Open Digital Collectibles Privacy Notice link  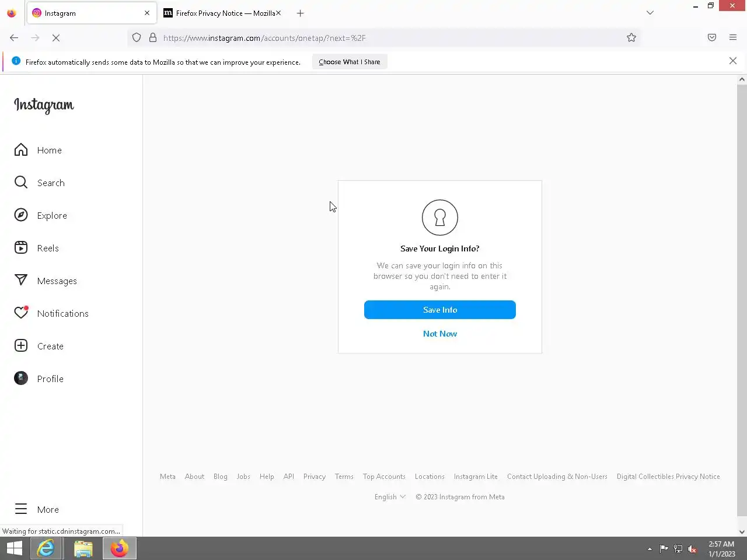pos(668,477)
